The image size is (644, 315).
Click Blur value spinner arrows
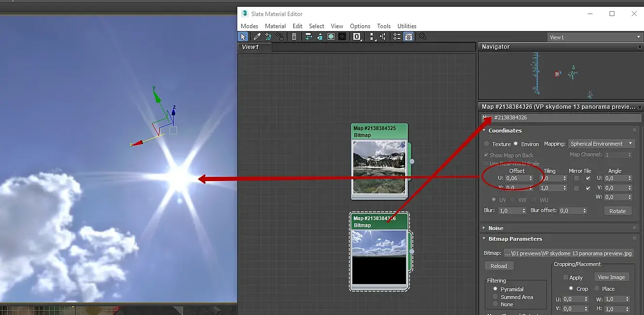524,211
